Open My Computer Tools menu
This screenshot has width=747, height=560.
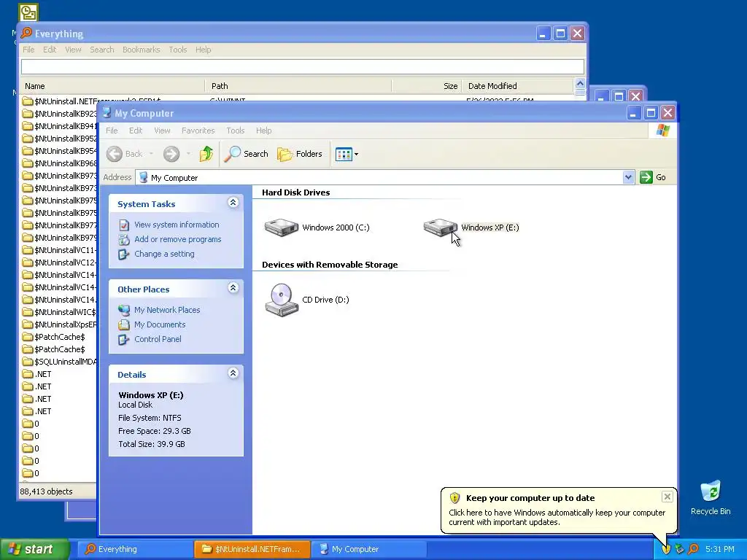tap(236, 131)
